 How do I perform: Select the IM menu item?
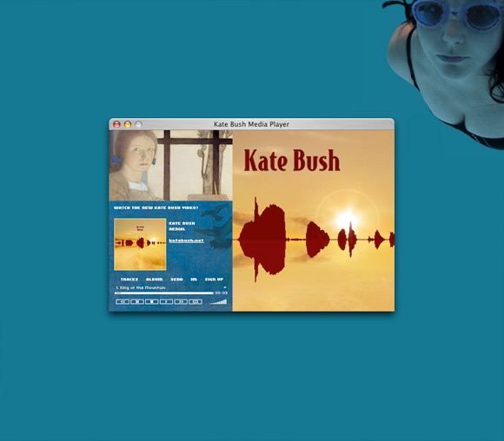pos(194,280)
